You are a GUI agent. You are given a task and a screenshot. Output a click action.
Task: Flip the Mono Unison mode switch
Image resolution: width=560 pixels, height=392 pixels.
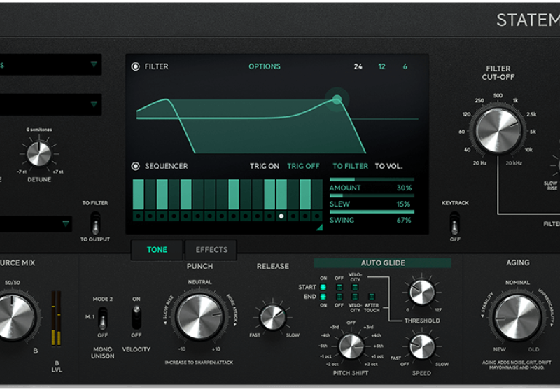pyautogui.click(x=102, y=318)
